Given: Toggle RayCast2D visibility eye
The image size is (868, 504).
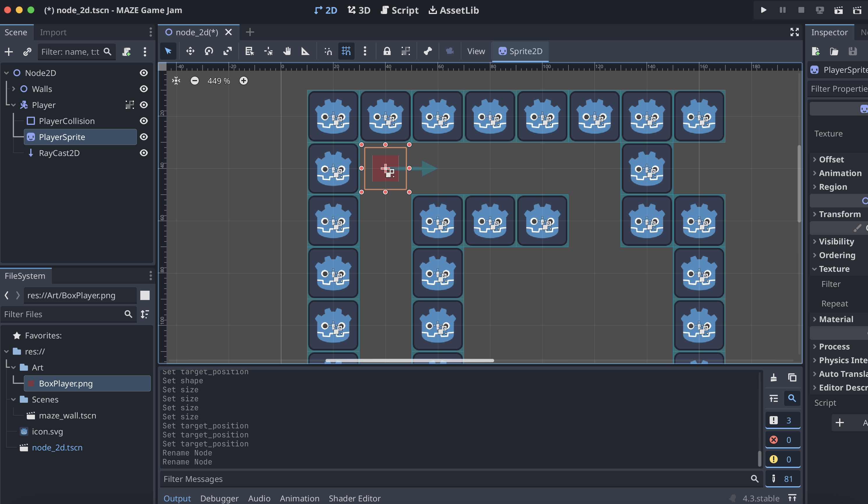Looking at the screenshot, I should 144,153.
